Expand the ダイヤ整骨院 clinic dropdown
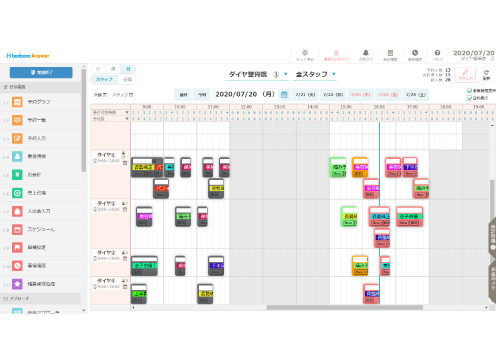 click(x=286, y=74)
